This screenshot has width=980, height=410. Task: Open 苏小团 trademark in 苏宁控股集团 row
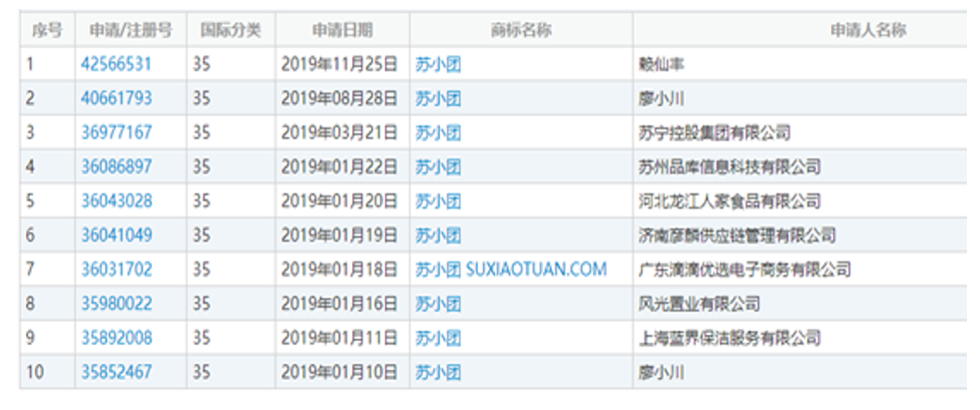pos(438,133)
